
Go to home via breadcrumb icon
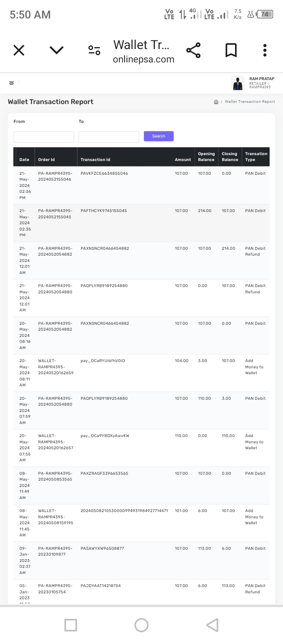pyautogui.click(x=216, y=102)
